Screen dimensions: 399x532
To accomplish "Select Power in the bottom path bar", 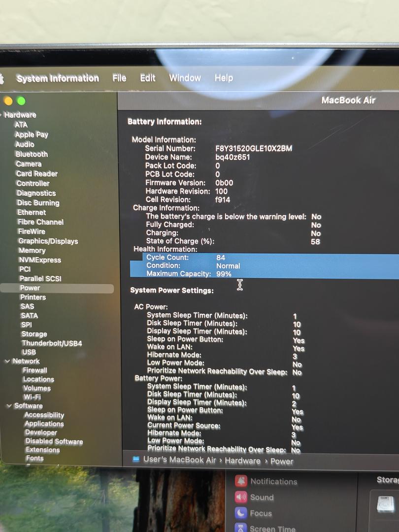I will tap(282, 462).
